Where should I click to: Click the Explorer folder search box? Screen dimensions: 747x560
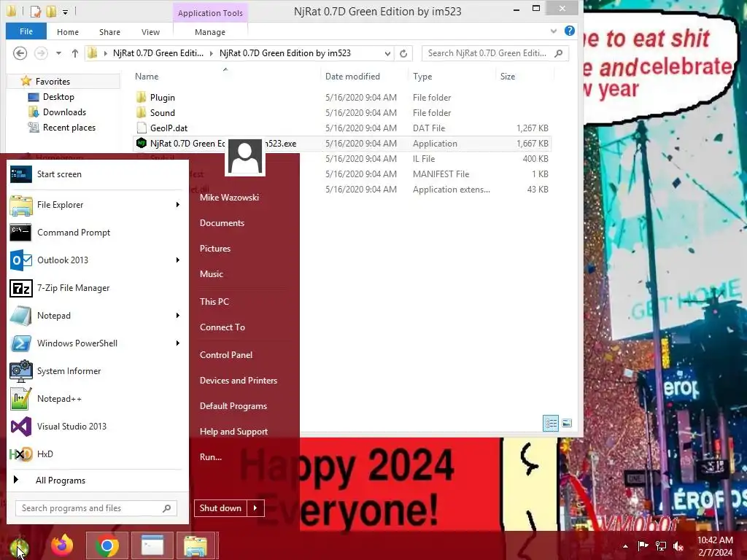pos(495,53)
